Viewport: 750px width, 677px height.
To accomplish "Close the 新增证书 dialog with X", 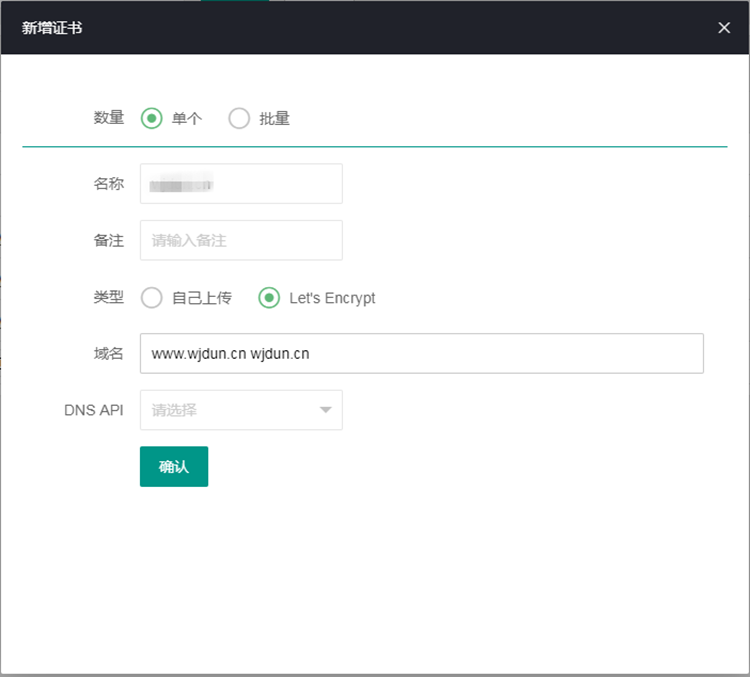I will (x=724, y=28).
